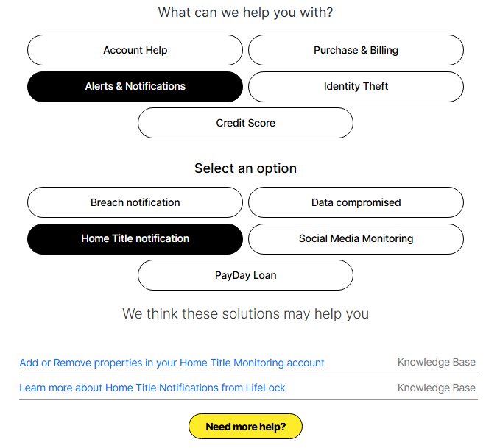The height and width of the screenshot is (448, 486).
Task: Pick the Social Media Monitoring option
Action: pyautogui.click(x=356, y=238)
